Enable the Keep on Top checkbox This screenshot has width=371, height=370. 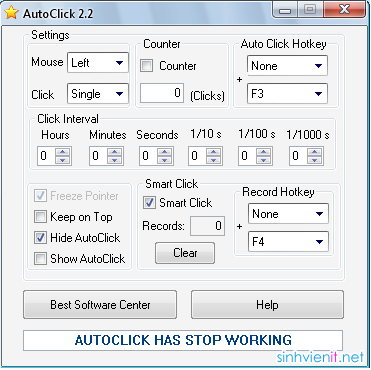(40, 217)
